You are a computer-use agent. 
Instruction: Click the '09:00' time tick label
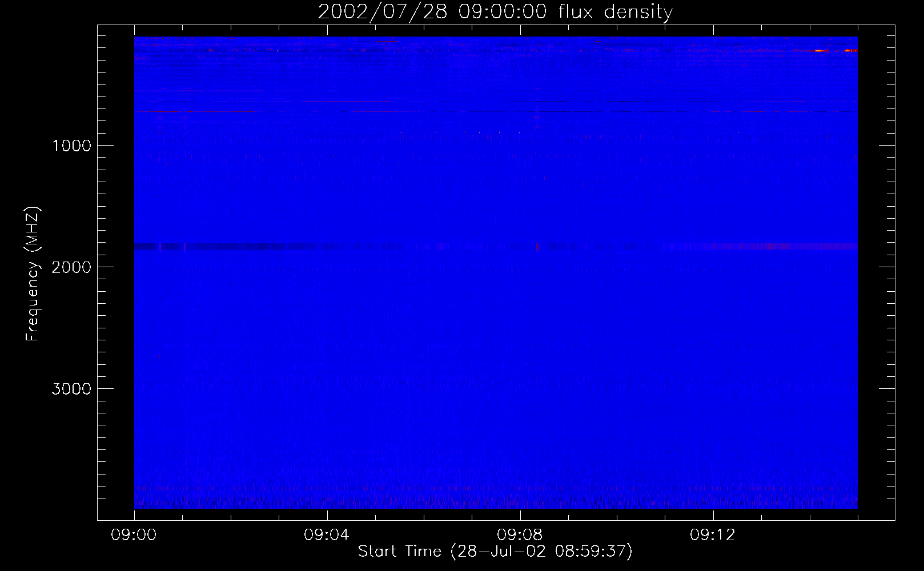coord(134,535)
